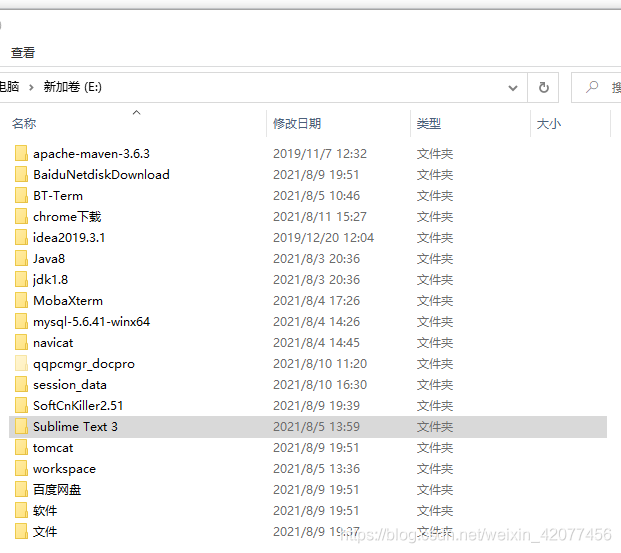Click the workspace folder icon
Screen dimensions: 621x553
pyautogui.click(x=21, y=468)
